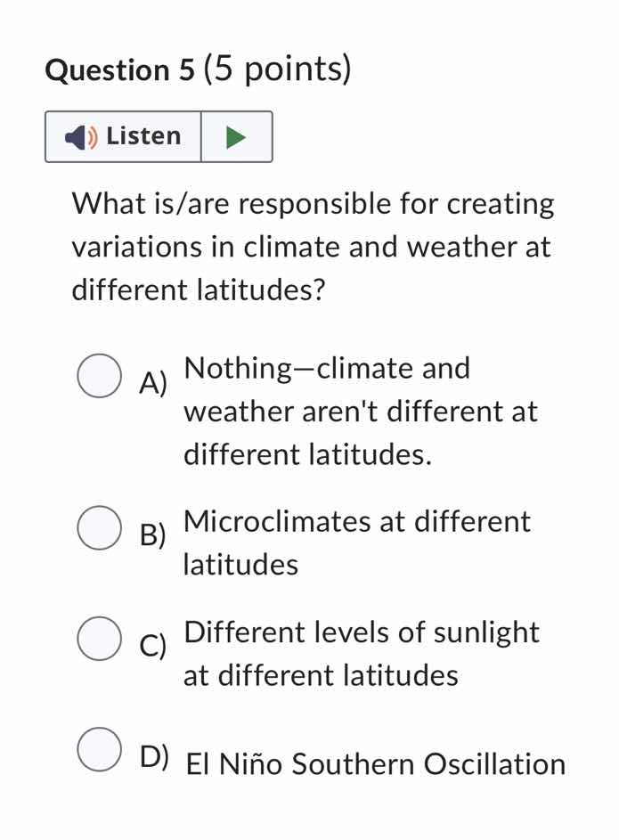Select option C about sunlight levels
Screen dimensions: 619x840
coord(99,638)
